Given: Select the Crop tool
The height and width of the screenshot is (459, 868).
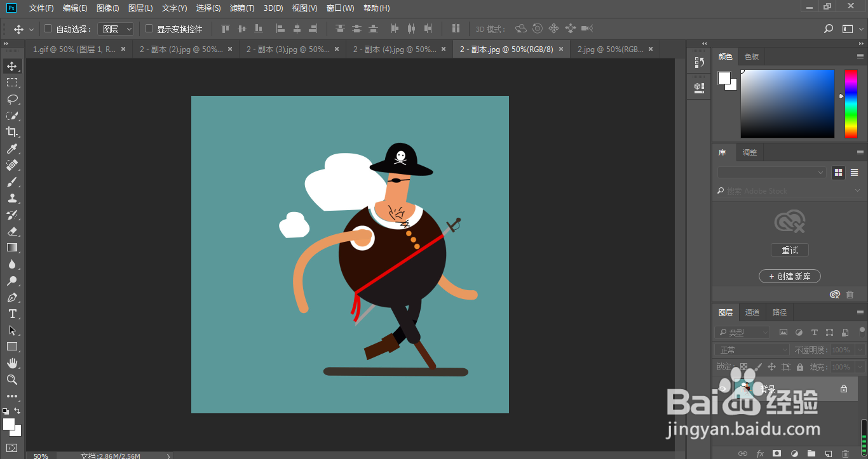Looking at the screenshot, I should point(12,132).
